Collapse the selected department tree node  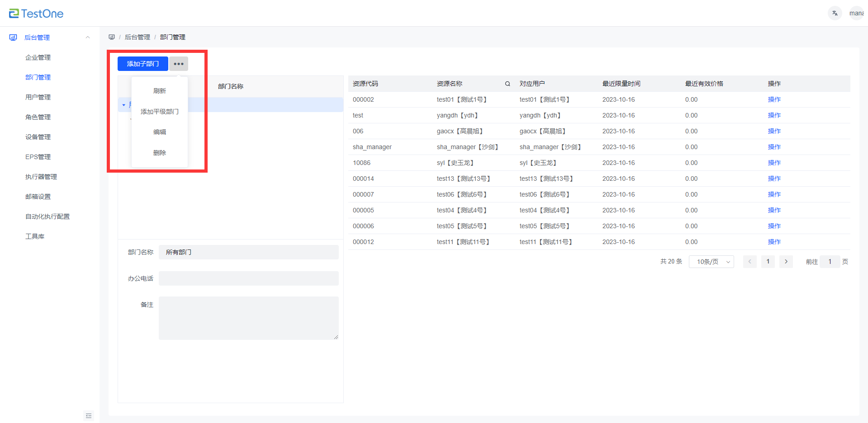click(124, 105)
